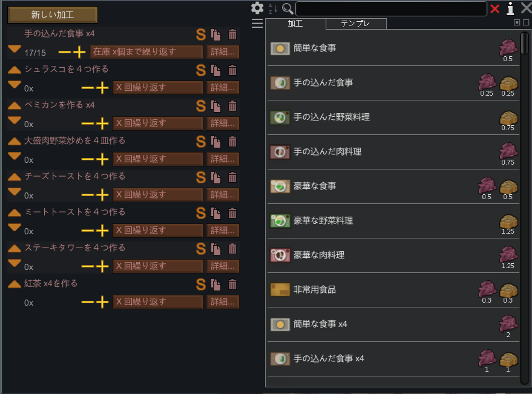532x394 pixels.
Task: Move ペミカン bill up
Action: [15, 105]
